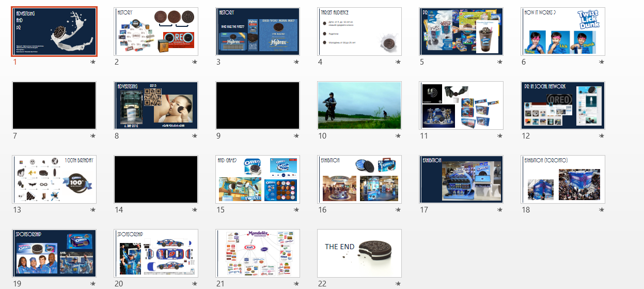The height and width of the screenshot is (289, 644).
Task: Click the transition star under slide 6
Action: click(602, 62)
